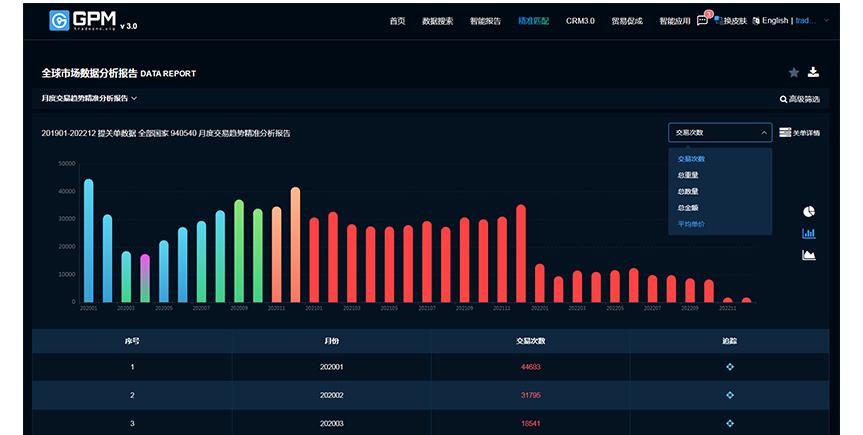
Task: Click the download report icon
Action: pos(813,72)
